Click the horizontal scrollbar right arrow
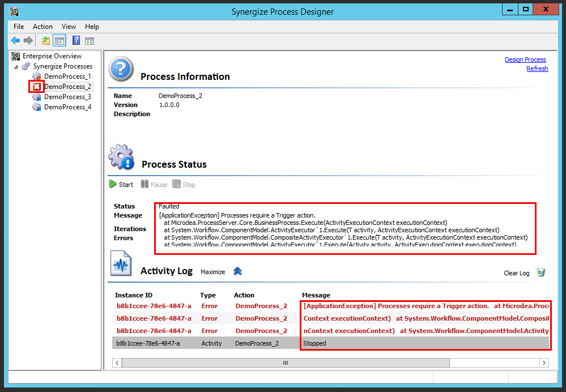Image resolution: width=566 pixels, height=392 pixels. pyautogui.click(x=544, y=363)
